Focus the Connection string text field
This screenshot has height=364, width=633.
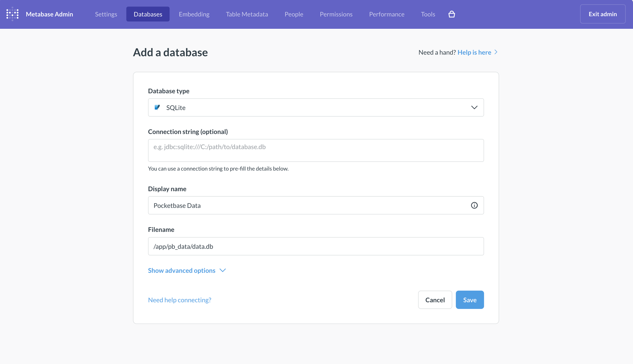pos(316,150)
